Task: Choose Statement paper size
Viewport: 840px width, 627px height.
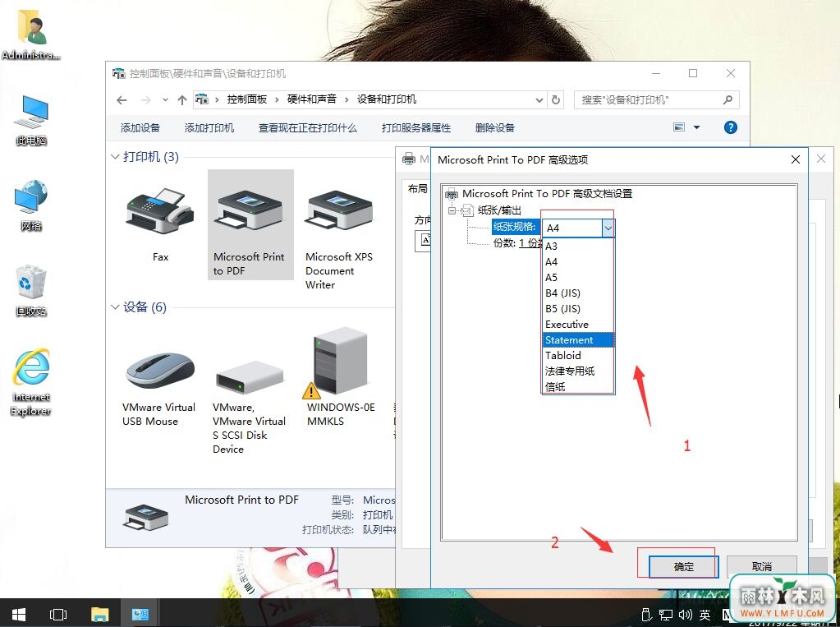Action: (578, 339)
